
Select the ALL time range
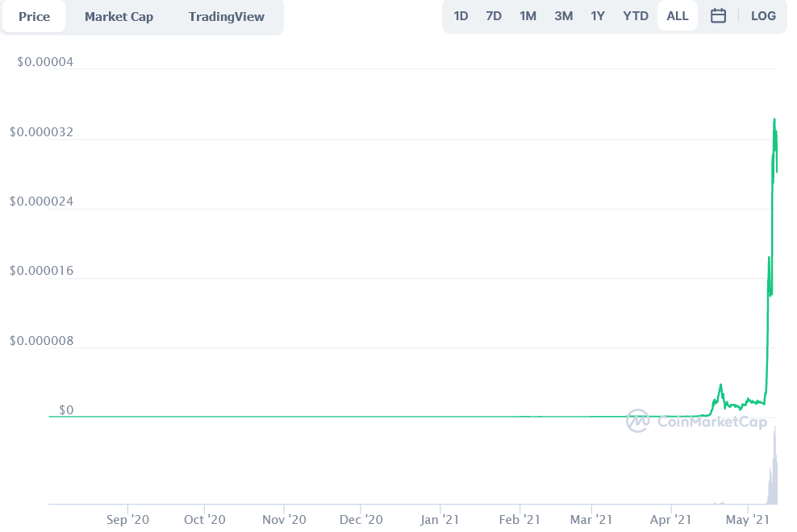click(x=678, y=16)
